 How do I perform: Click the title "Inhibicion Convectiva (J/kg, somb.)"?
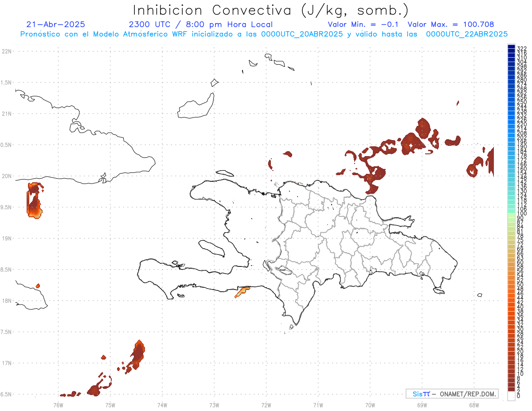271,10
